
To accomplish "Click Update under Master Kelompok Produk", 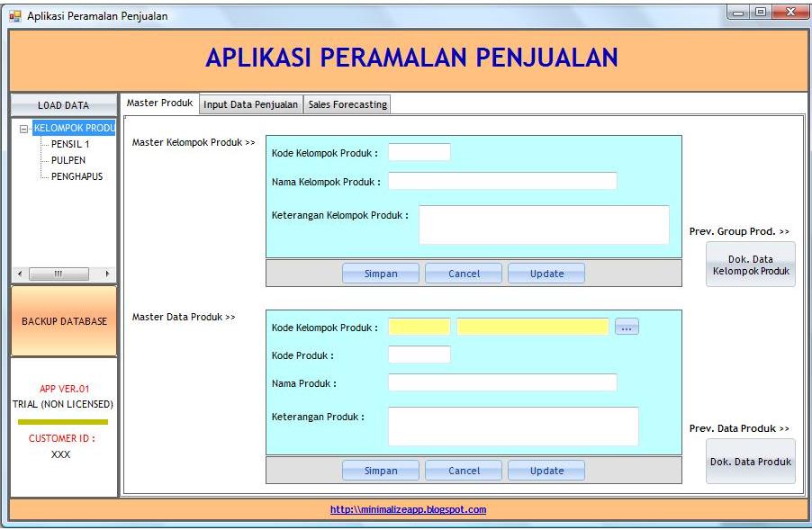I will tap(546, 273).
